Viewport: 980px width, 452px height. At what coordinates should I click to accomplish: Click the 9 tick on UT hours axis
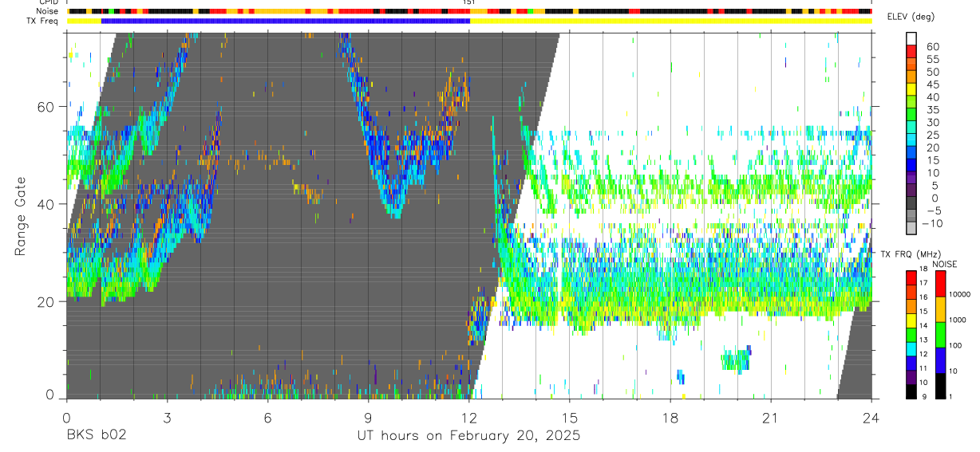click(368, 417)
